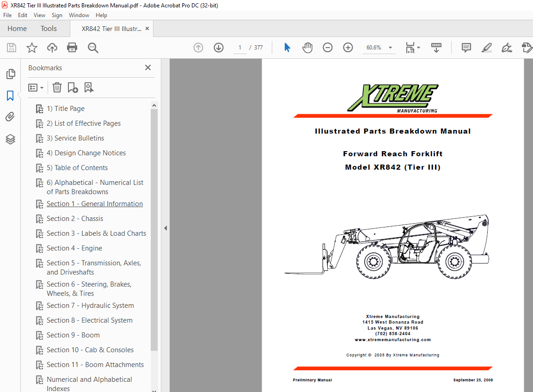Open the find text magnifier tool
The height and width of the screenshot is (392, 533).
[x=93, y=48]
